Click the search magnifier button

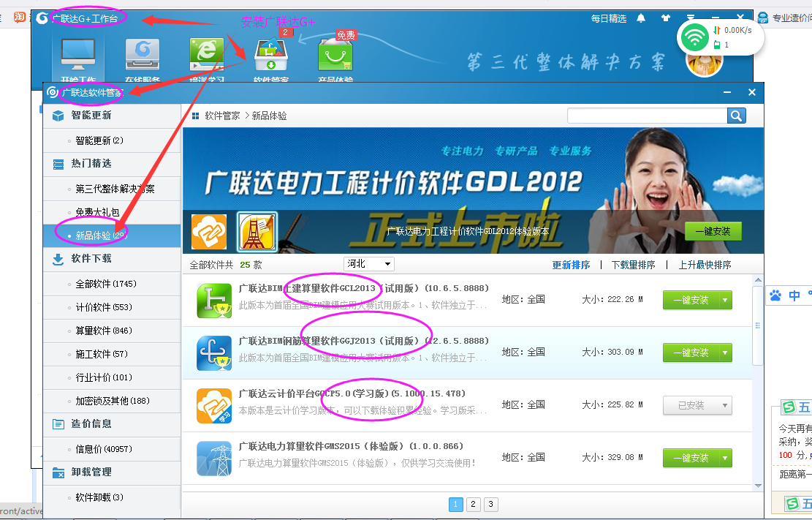click(737, 116)
